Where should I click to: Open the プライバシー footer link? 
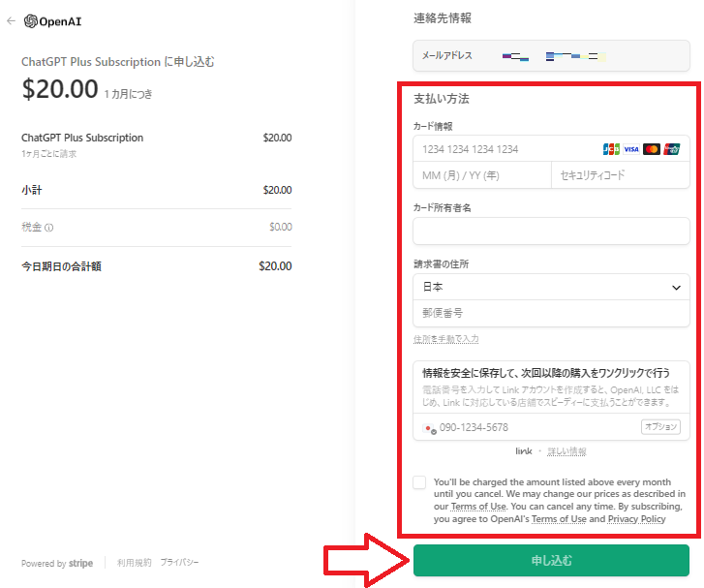179,563
